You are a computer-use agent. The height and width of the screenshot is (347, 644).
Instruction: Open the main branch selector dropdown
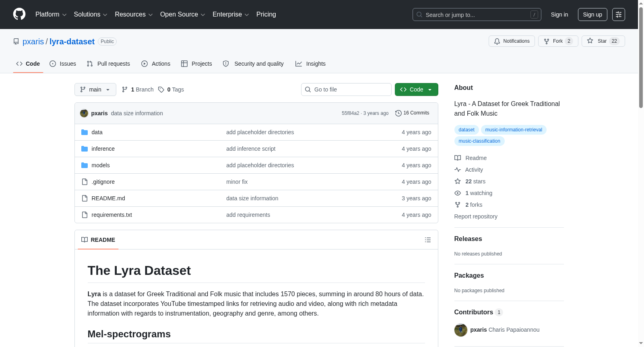click(95, 89)
